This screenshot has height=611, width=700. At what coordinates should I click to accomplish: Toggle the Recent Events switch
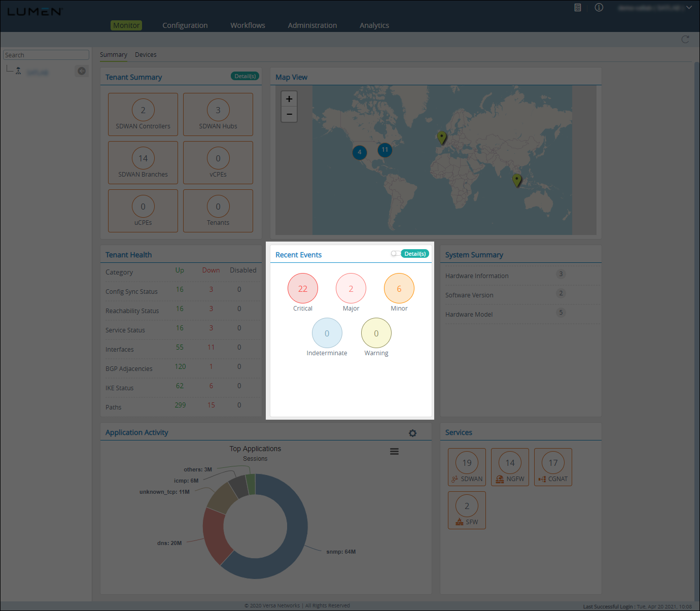click(x=395, y=254)
